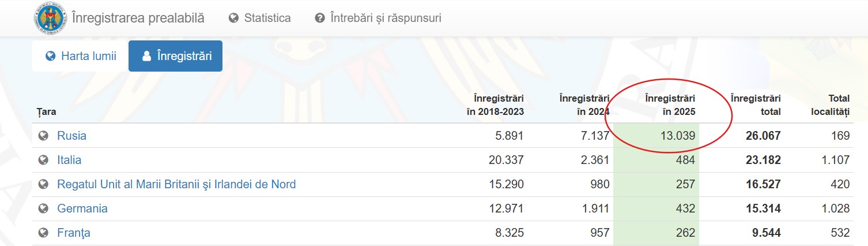Viewport: 868px width, 246px height.
Task: Open the Germania country link
Action: click(x=82, y=208)
